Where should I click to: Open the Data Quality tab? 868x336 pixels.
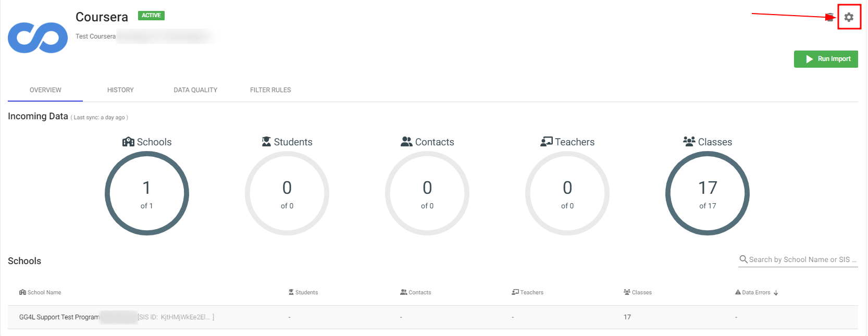195,90
